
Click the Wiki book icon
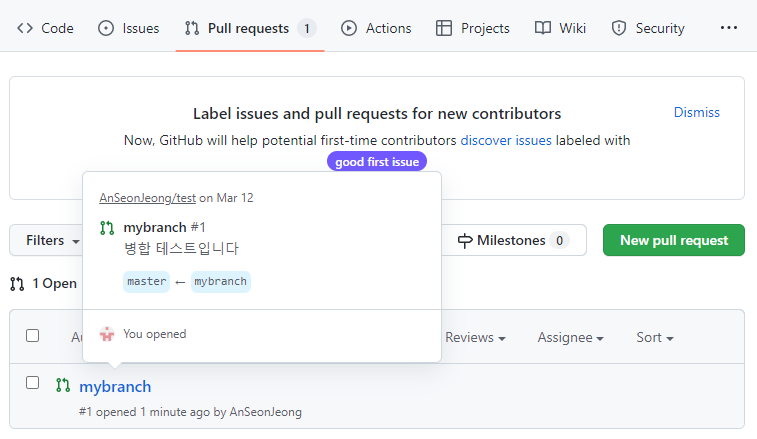(x=543, y=28)
